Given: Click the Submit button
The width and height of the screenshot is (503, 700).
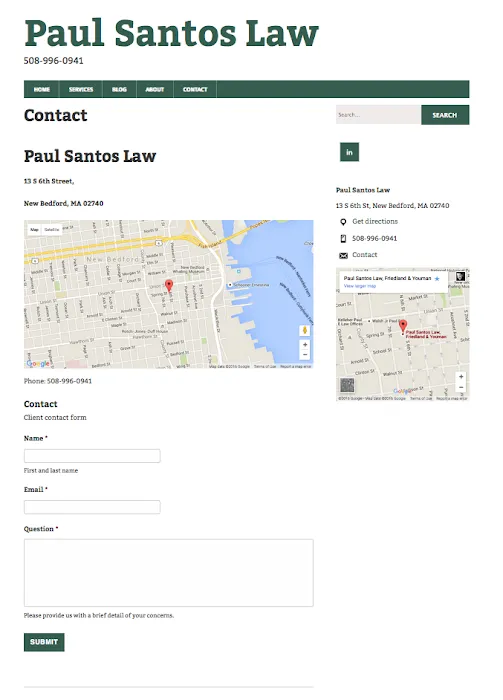Looking at the screenshot, I should click(x=44, y=642).
